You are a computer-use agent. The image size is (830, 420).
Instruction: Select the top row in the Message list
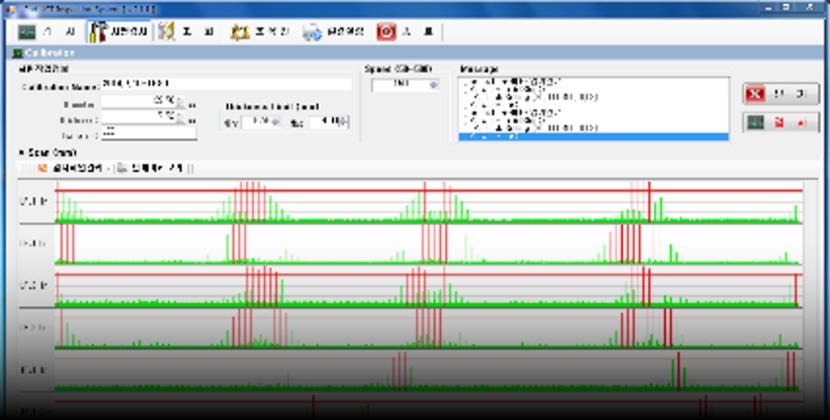click(593, 82)
